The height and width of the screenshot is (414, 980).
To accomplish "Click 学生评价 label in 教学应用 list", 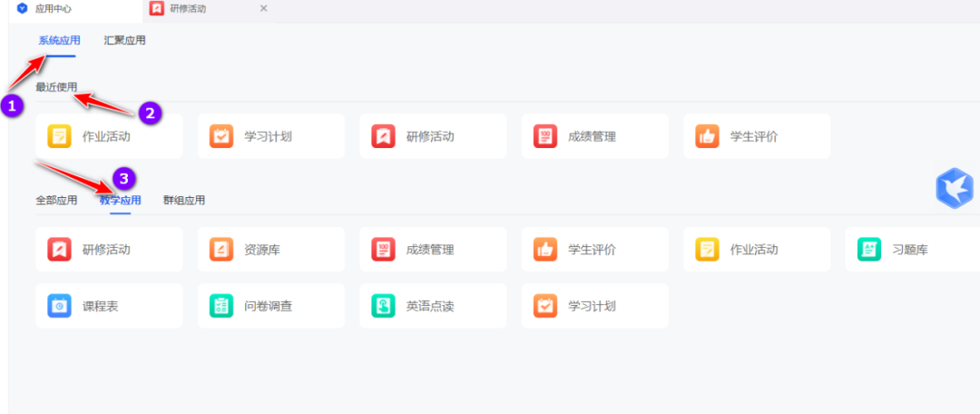I will click(x=592, y=250).
